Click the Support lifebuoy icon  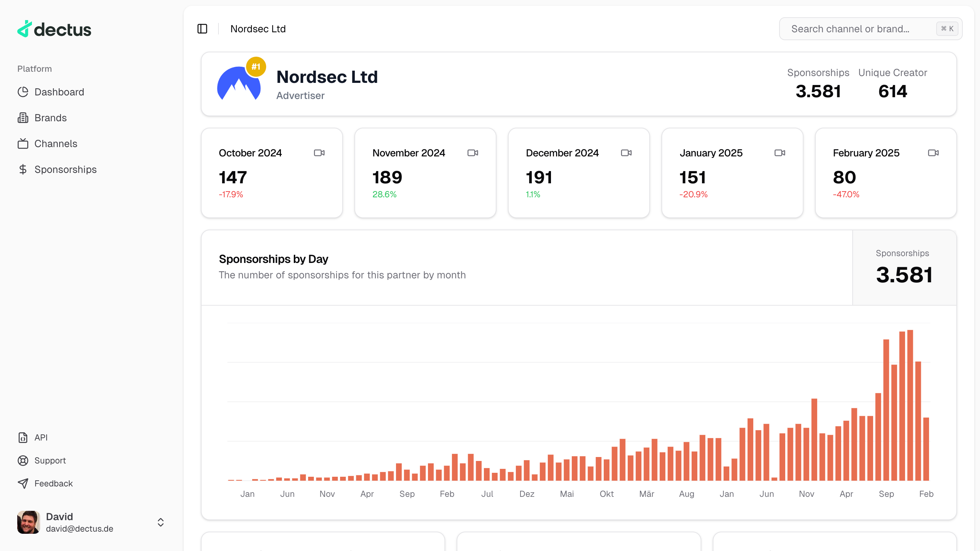(23, 461)
